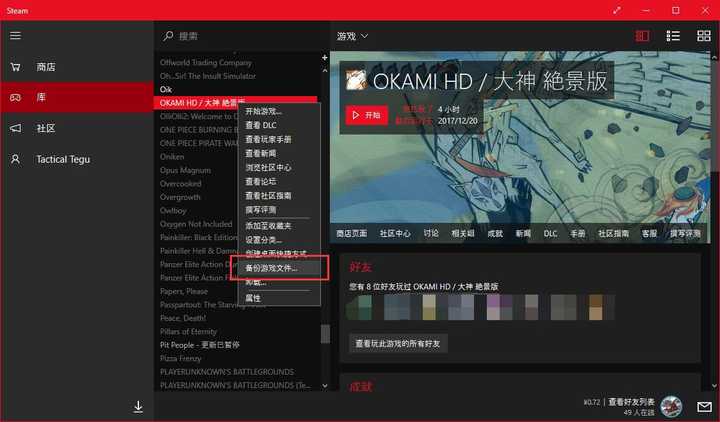The image size is (720, 422).
Task: Open the 社区 community megaphone icon
Action: (x=15, y=128)
